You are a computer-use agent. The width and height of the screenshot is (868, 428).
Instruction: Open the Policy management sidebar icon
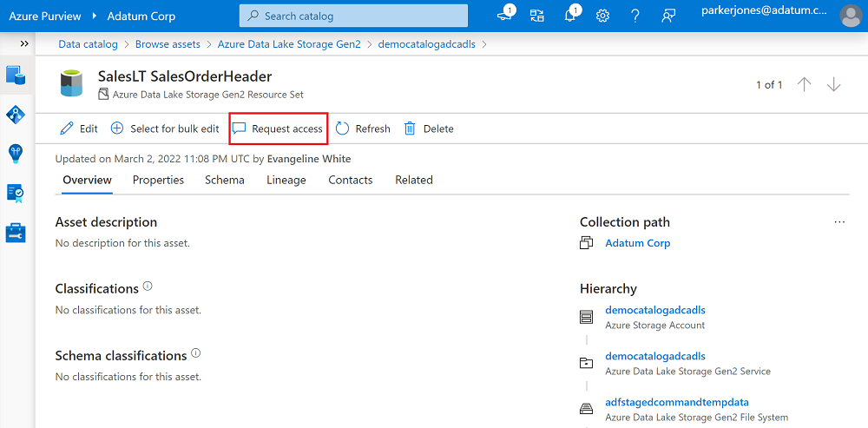[x=16, y=194]
